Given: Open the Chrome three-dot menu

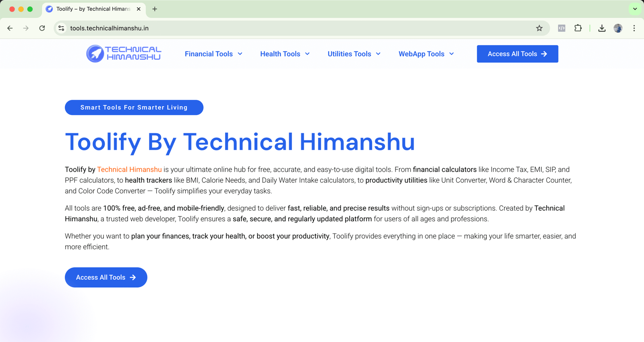Looking at the screenshot, I should (634, 28).
